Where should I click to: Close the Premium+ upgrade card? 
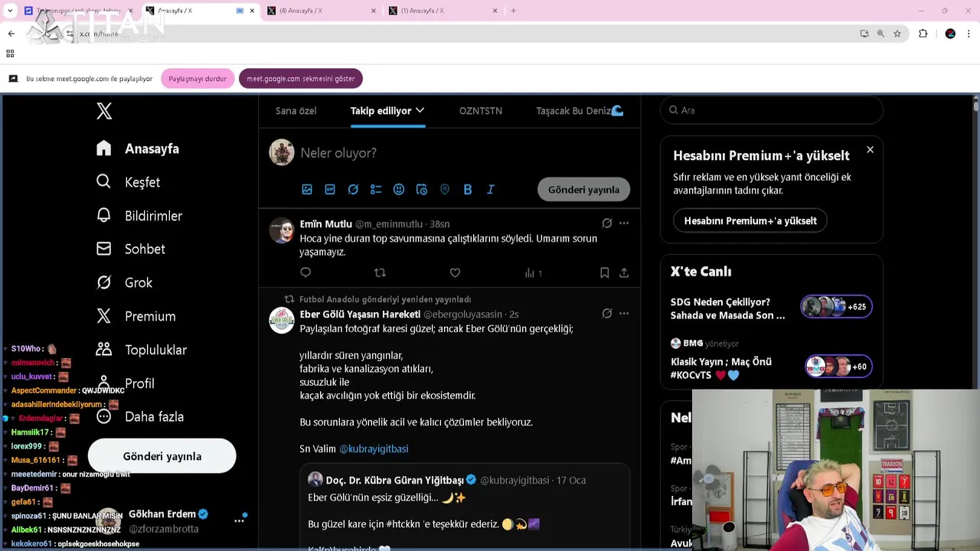point(870,150)
